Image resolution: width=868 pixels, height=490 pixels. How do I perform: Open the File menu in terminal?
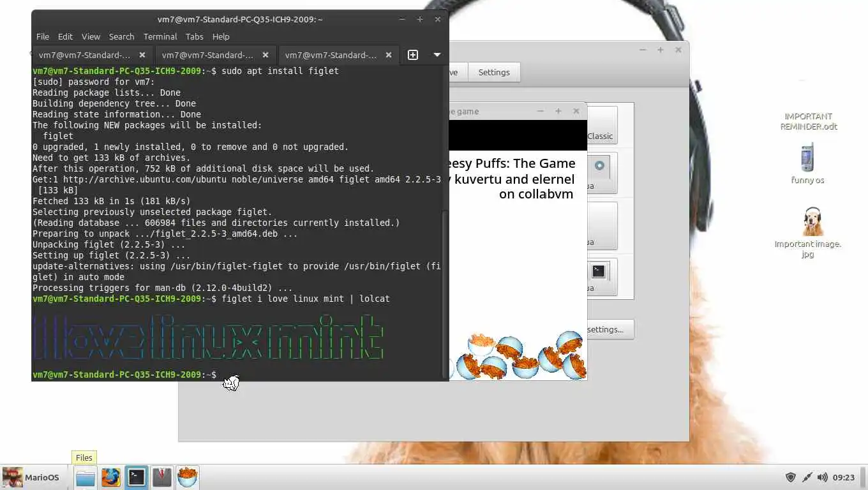pyautogui.click(x=43, y=36)
